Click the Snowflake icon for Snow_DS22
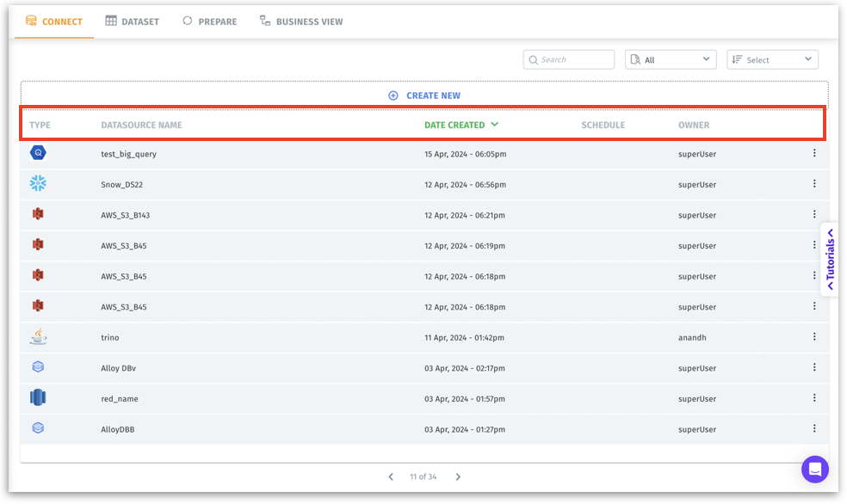This screenshot has height=504, width=847. [x=38, y=183]
